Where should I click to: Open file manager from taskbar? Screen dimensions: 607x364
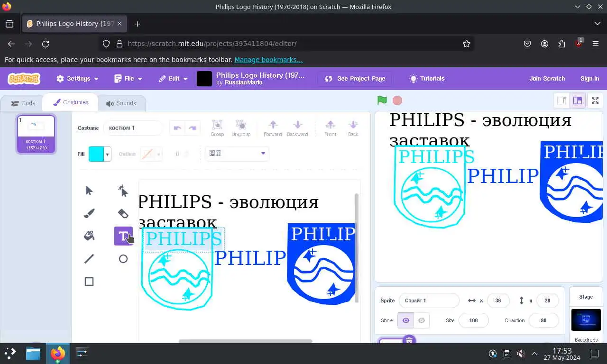click(33, 354)
